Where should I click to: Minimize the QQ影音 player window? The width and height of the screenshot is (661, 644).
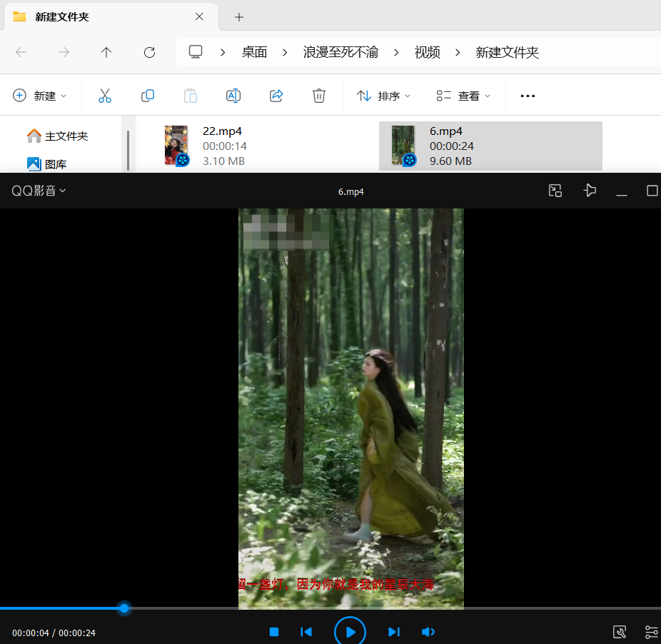[x=621, y=195]
